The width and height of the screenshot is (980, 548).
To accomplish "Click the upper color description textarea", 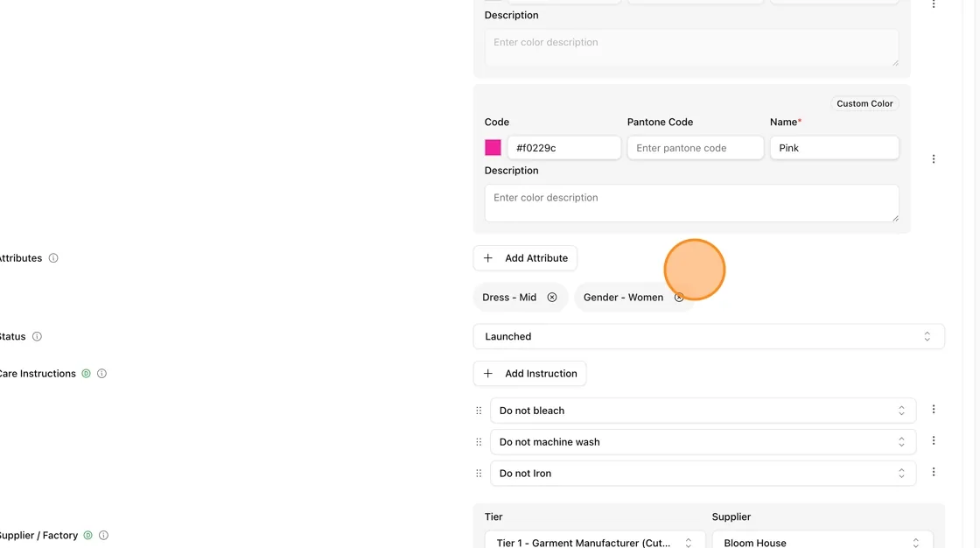I will 692,47.
